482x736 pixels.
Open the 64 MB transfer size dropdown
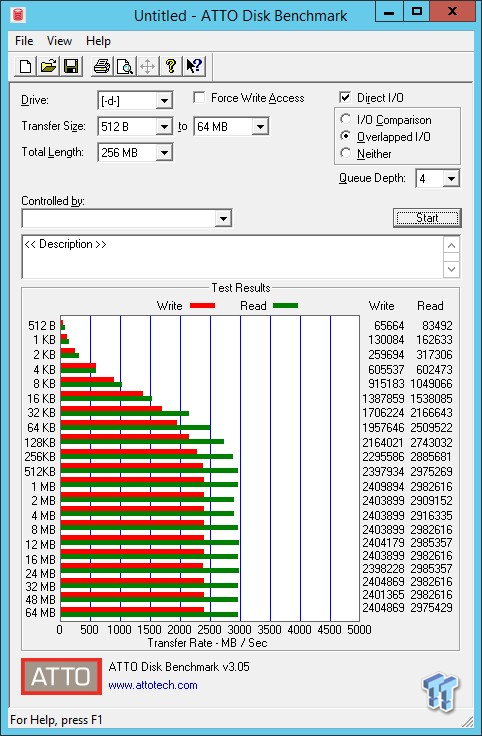[260, 126]
